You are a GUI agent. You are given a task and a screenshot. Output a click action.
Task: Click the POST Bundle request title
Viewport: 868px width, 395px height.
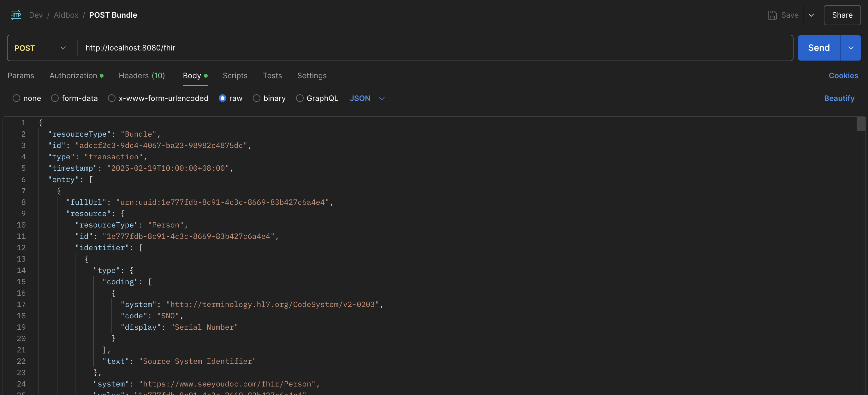113,15
